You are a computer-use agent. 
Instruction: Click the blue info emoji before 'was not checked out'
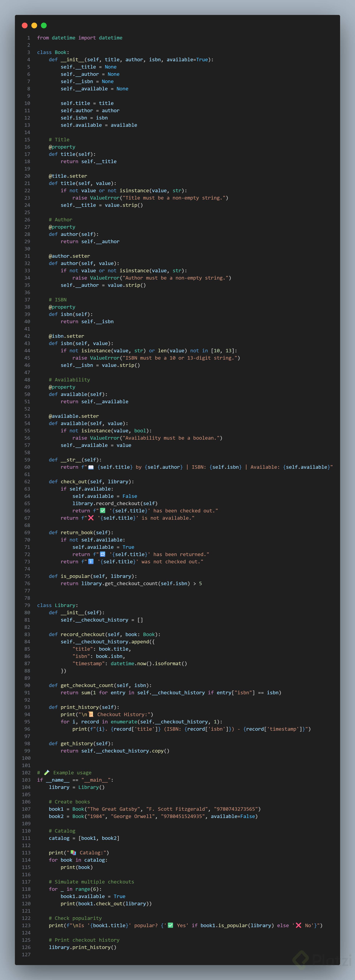point(91,562)
